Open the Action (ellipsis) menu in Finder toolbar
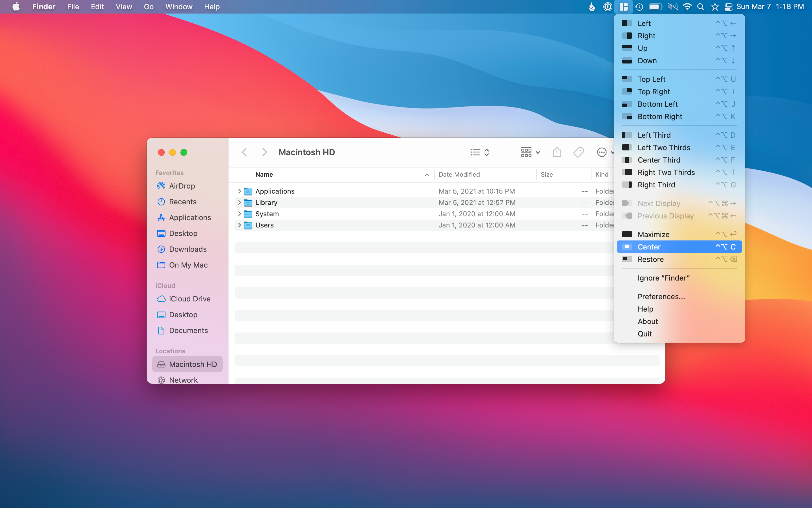812x508 pixels. [605, 152]
